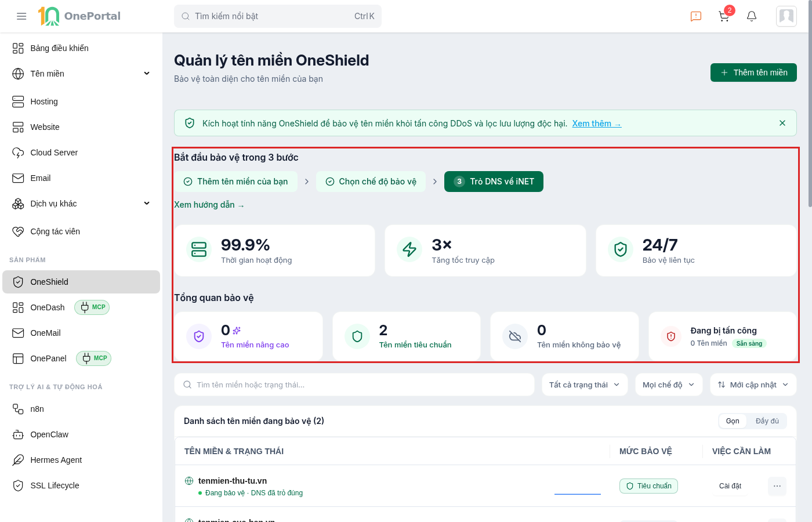Screen dimensions: 812x522
Task: Open Hermes Agent in the sidebar
Action: coord(81,460)
